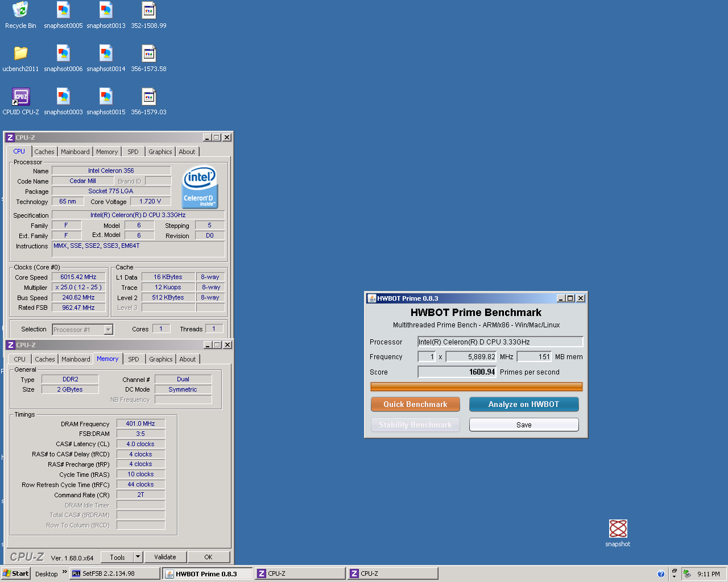The height and width of the screenshot is (582, 728).
Task: Open snaphsot0013 desktop file
Action: click(106, 15)
